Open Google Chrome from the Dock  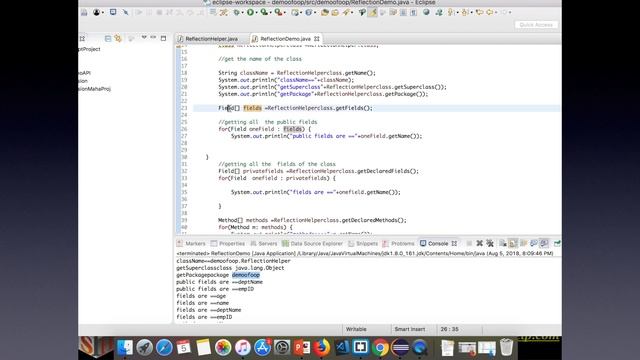coord(380,348)
